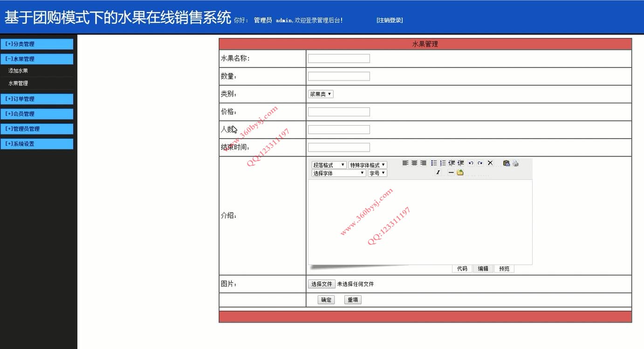Focus the 数量 input field
The height and width of the screenshot is (349, 644).
click(x=339, y=76)
